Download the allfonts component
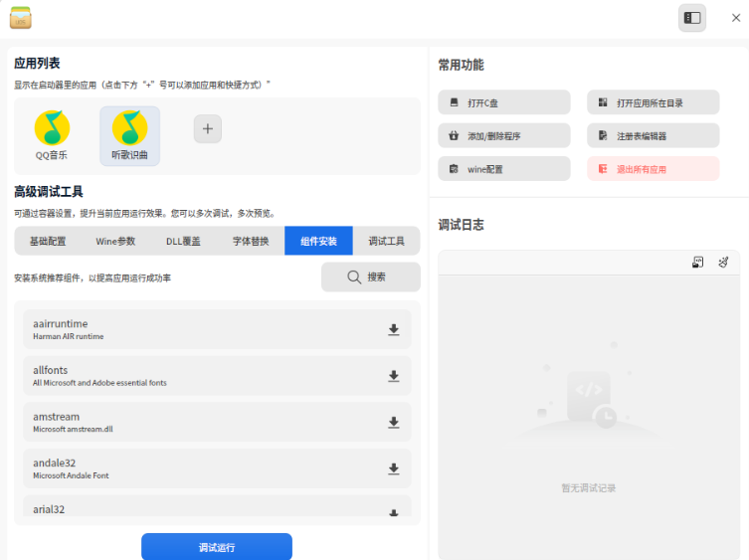 (x=394, y=376)
